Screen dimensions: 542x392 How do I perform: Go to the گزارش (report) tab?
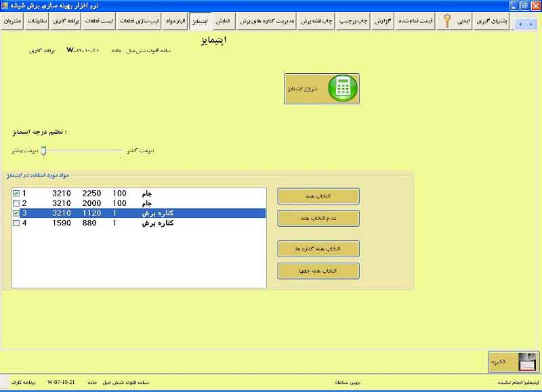(383, 22)
